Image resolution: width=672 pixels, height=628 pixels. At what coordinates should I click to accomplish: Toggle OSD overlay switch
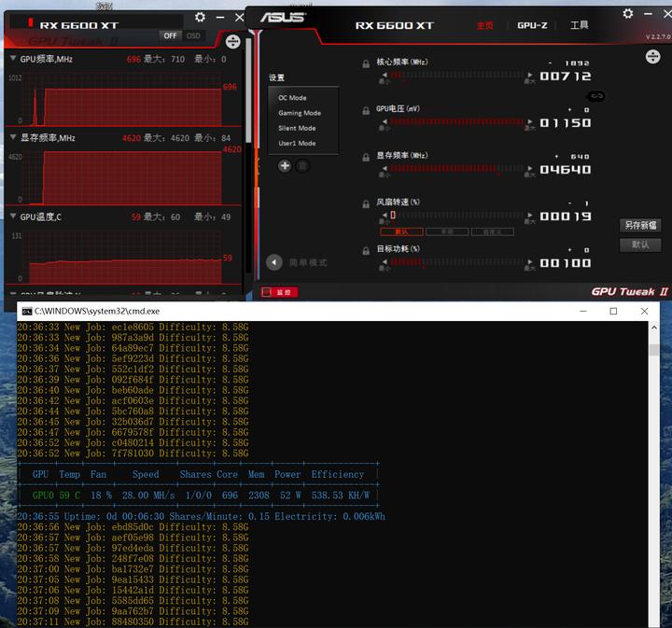click(x=193, y=35)
